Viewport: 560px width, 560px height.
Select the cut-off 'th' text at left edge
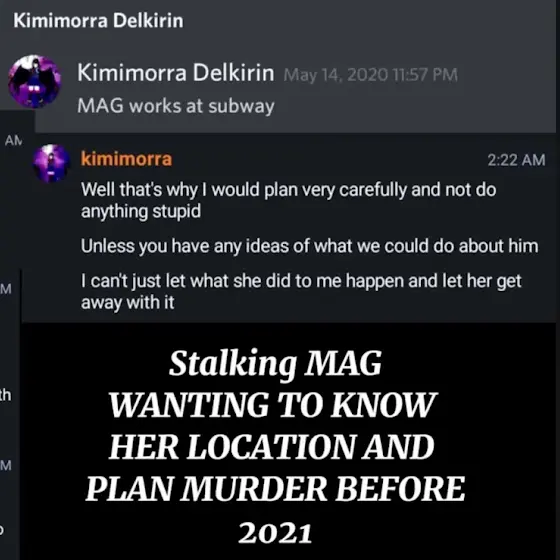[5, 395]
